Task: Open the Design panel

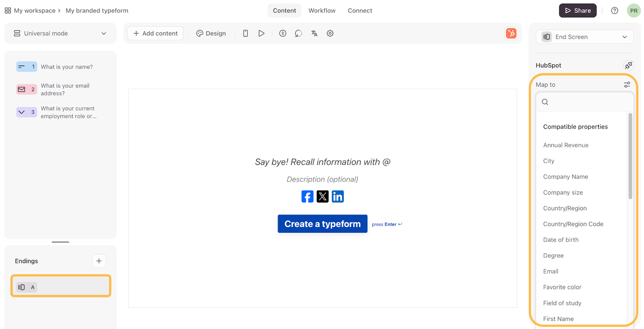Action: click(211, 33)
